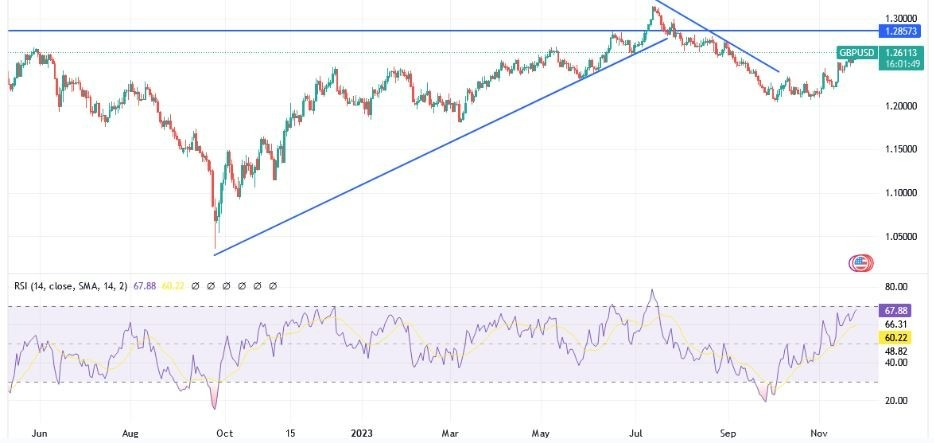Click the blue 1.28573 horizontal line price tag
This screenshot has height=443, width=934.
[x=901, y=30]
